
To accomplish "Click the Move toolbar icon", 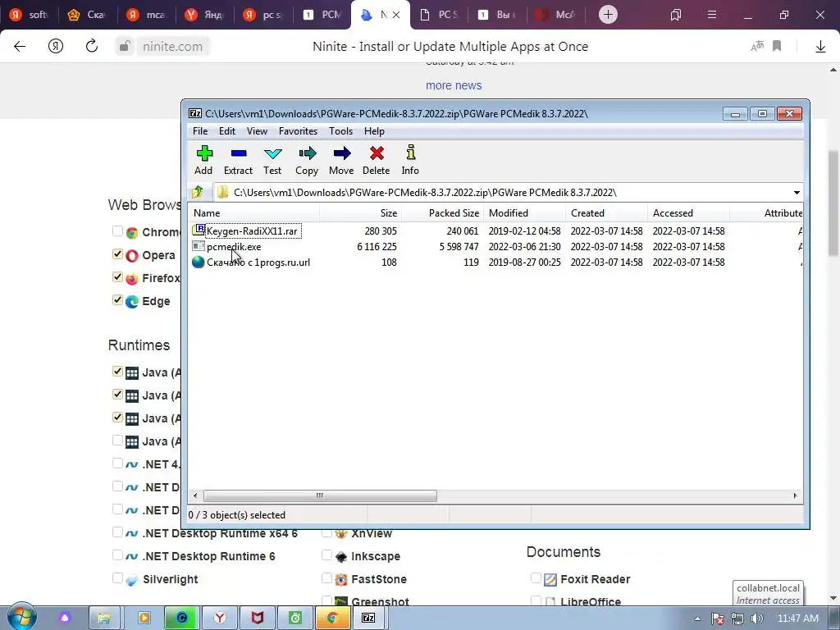I will (341, 160).
